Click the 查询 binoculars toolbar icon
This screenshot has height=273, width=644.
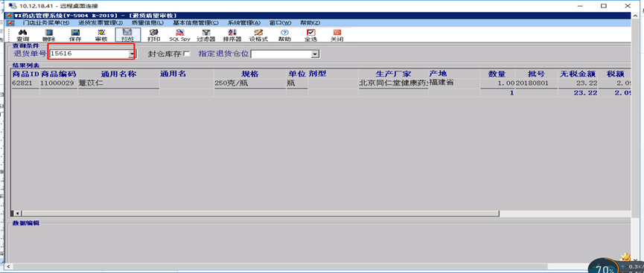point(22,35)
